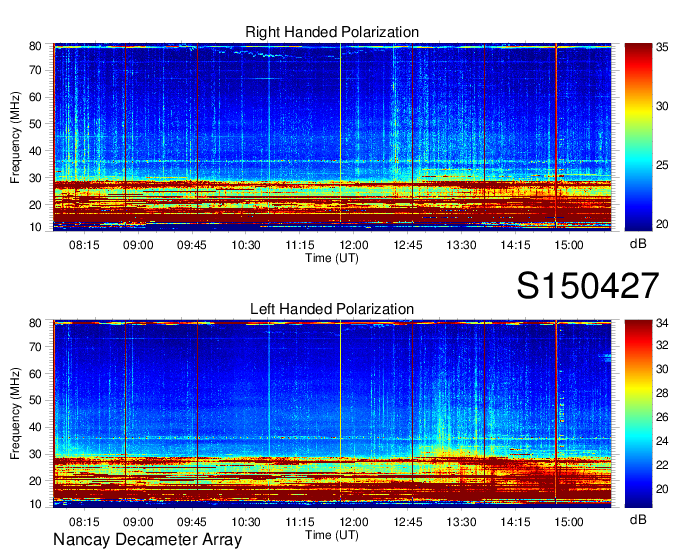Click the 40 MHz tick of Right Handed plot

tap(35, 151)
